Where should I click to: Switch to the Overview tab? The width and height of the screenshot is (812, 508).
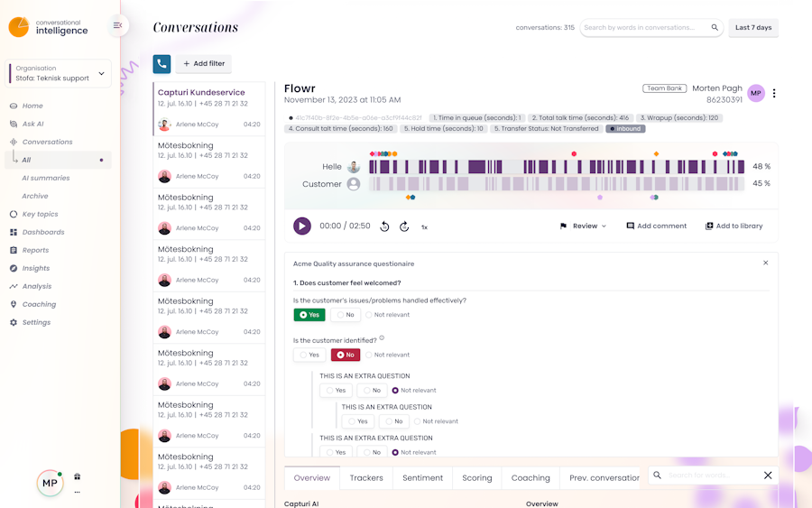pos(312,478)
